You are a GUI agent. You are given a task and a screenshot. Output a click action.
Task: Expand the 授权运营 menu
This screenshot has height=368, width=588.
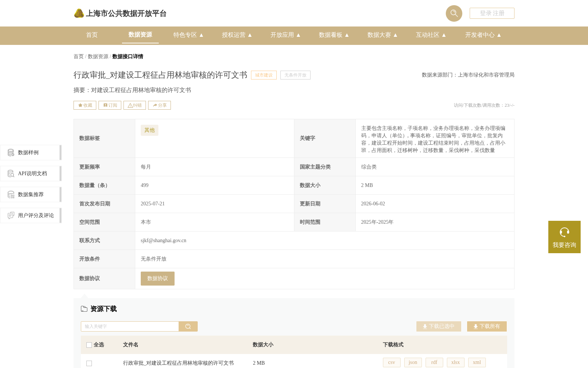pyautogui.click(x=237, y=35)
